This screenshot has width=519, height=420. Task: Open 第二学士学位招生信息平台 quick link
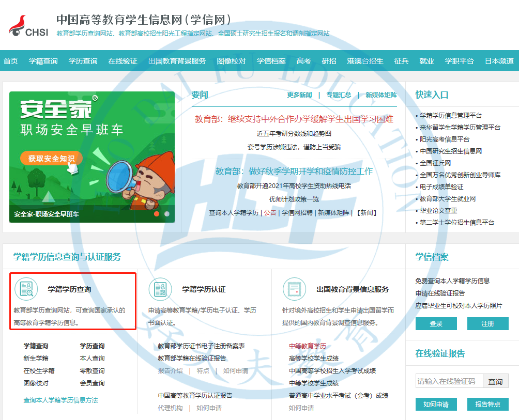tap(457, 223)
